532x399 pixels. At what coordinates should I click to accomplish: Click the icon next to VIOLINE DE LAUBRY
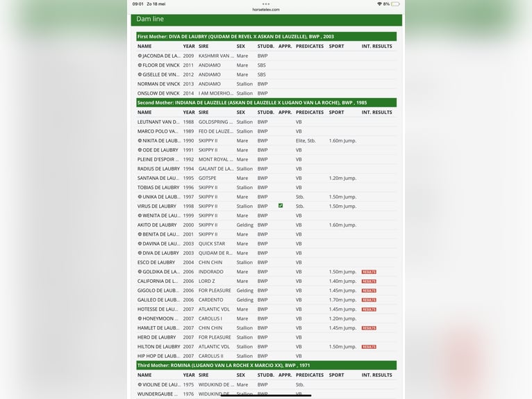(x=140, y=384)
